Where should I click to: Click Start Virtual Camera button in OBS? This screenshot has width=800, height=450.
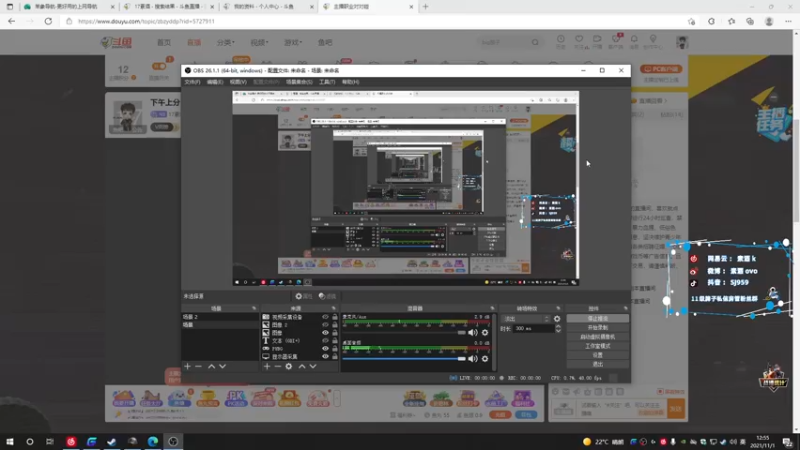coord(597,337)
